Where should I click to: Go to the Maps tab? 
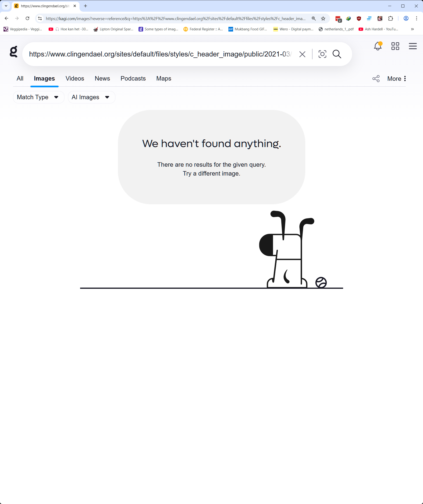tap(164, 78)
